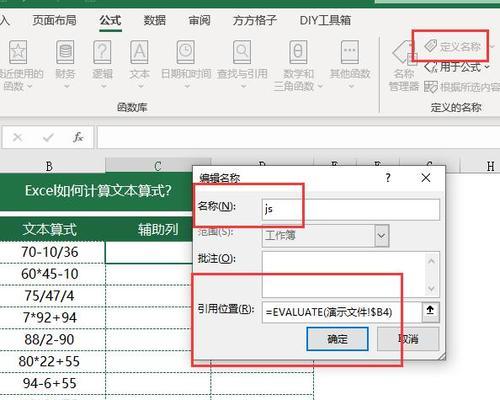
Task: Open the DIY工具箱 tab
Action: (x=325, y=20)
